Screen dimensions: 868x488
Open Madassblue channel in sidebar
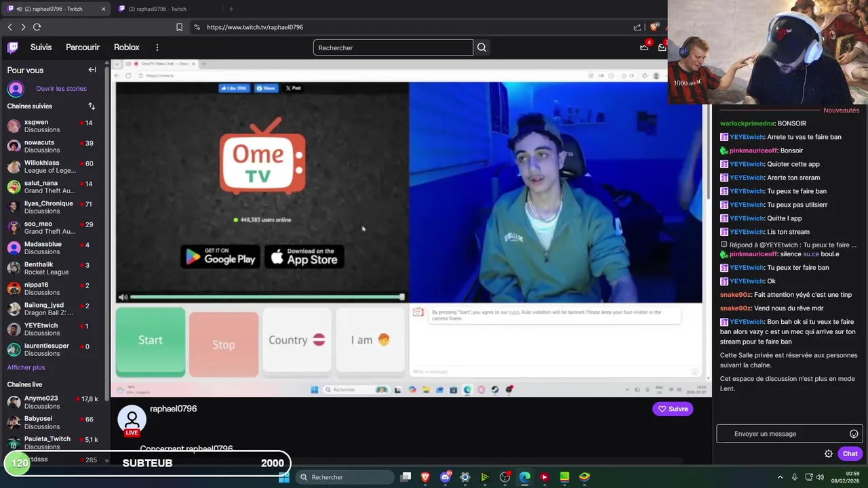(52, 248)
